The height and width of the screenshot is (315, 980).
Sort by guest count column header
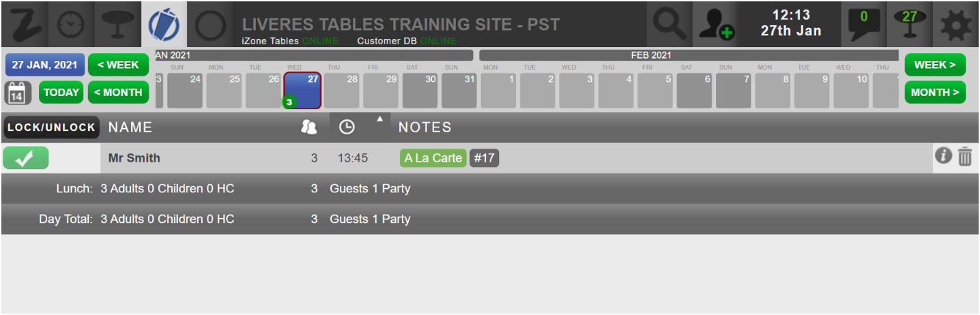(x=309, y=127)
